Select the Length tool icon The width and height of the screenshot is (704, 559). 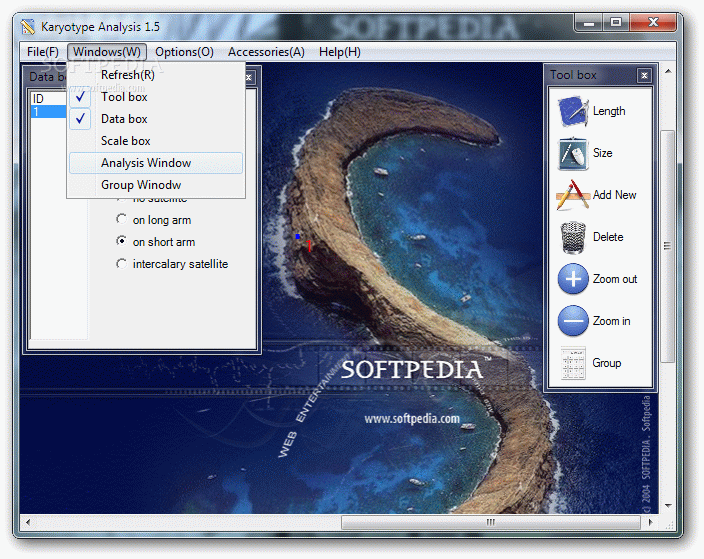coord(573,111)
